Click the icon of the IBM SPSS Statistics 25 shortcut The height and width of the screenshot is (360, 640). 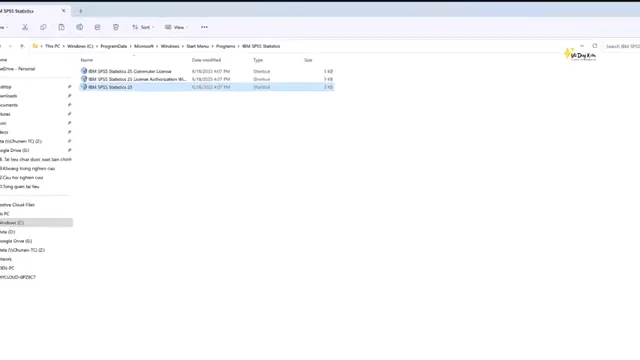click(x=84, y=87)
